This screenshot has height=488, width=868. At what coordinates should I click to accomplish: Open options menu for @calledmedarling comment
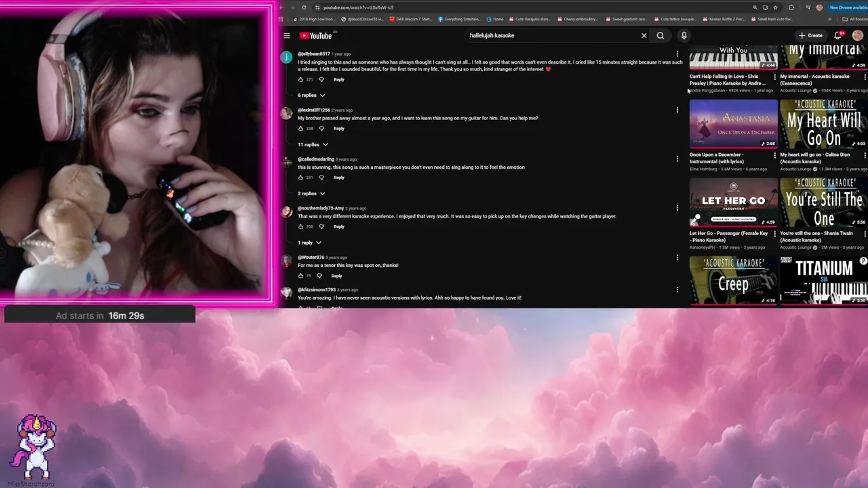click(x=677, y=159)
